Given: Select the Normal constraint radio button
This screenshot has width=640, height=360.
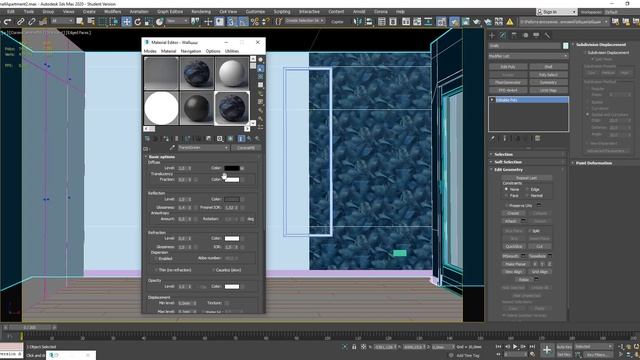Looking at the screenshot, I should (527, 196).
